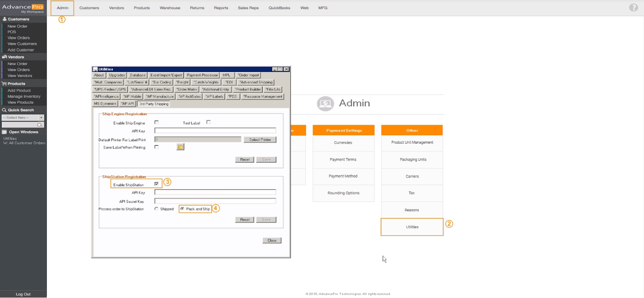Expand the Select Item quick search dropdown
This screenshot has height=298, width=644.
pos(41,118)
